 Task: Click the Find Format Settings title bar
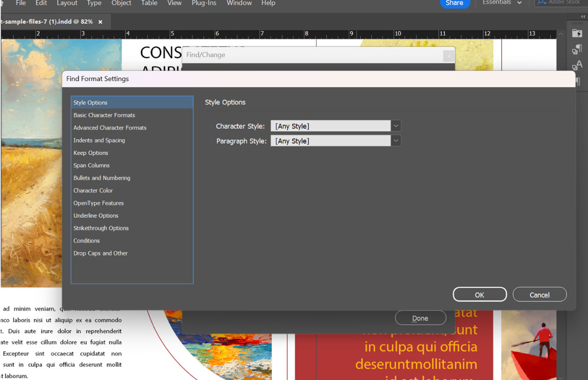319,78
